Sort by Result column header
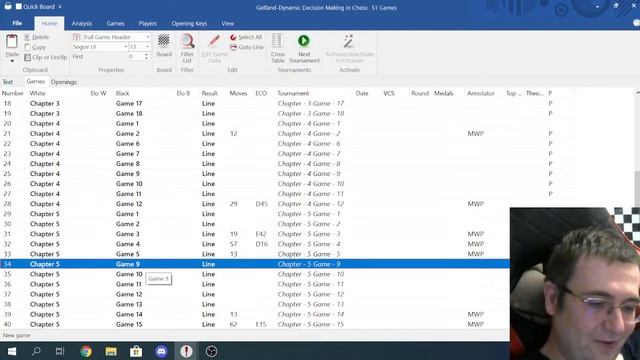 [x=209, y=93]
